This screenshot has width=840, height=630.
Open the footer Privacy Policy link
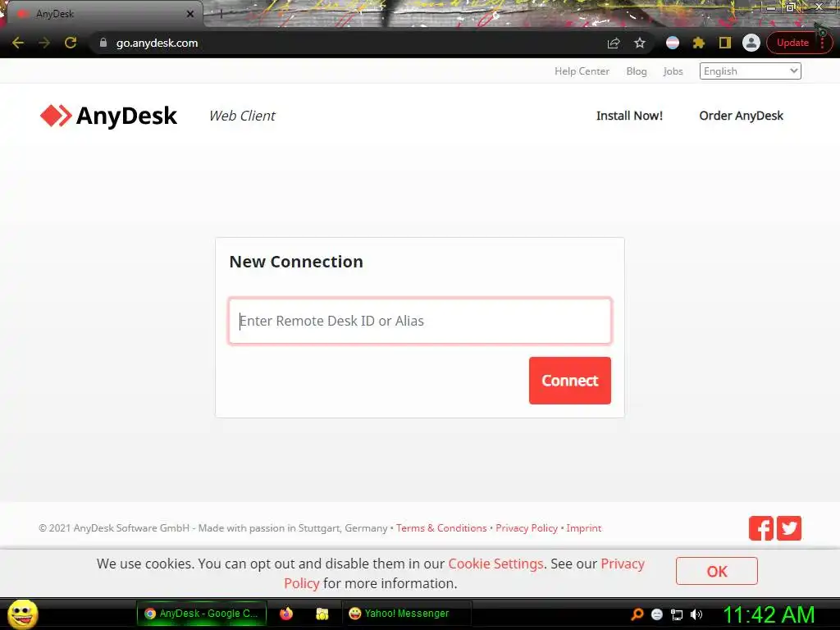point(527,528)
